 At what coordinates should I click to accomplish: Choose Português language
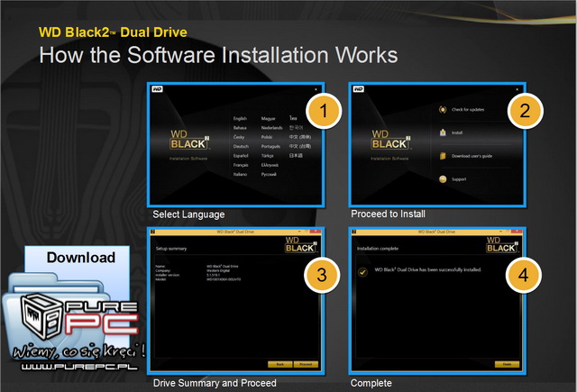[270, 146]
